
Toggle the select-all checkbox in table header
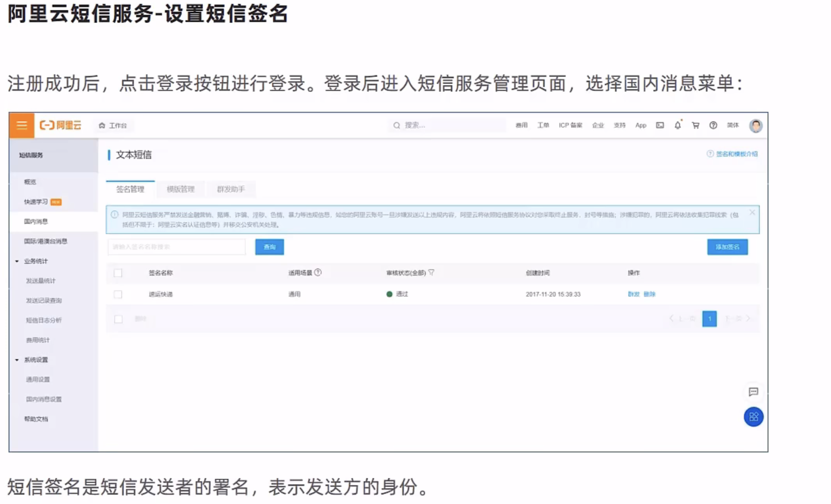pyautogui.click(x=118, y=273)
